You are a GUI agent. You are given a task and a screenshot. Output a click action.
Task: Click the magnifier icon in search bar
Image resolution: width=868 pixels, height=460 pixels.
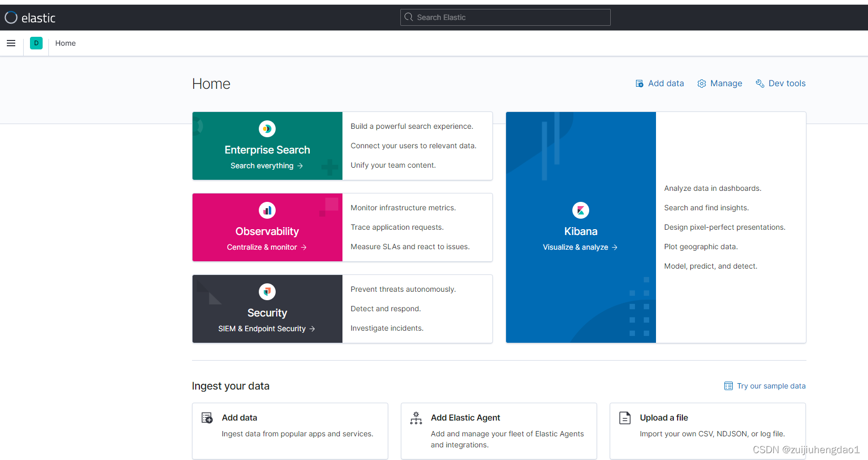[409, 17]
